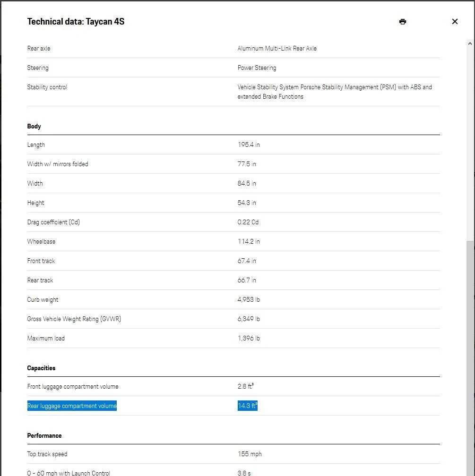Click the '84.5 in' width value

tap(247, 184)
